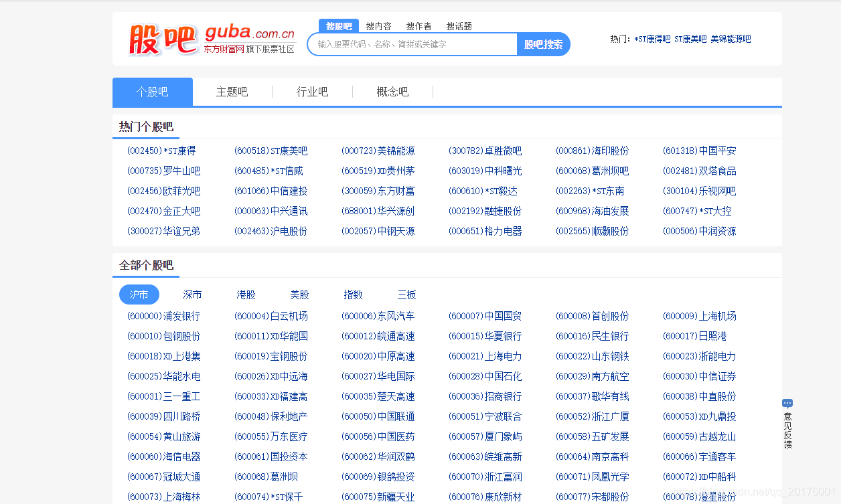The height and width of the screenshot is (504, 841).
Task: Open hot link 美锦能源吧 in header
Action: (731, 39)
